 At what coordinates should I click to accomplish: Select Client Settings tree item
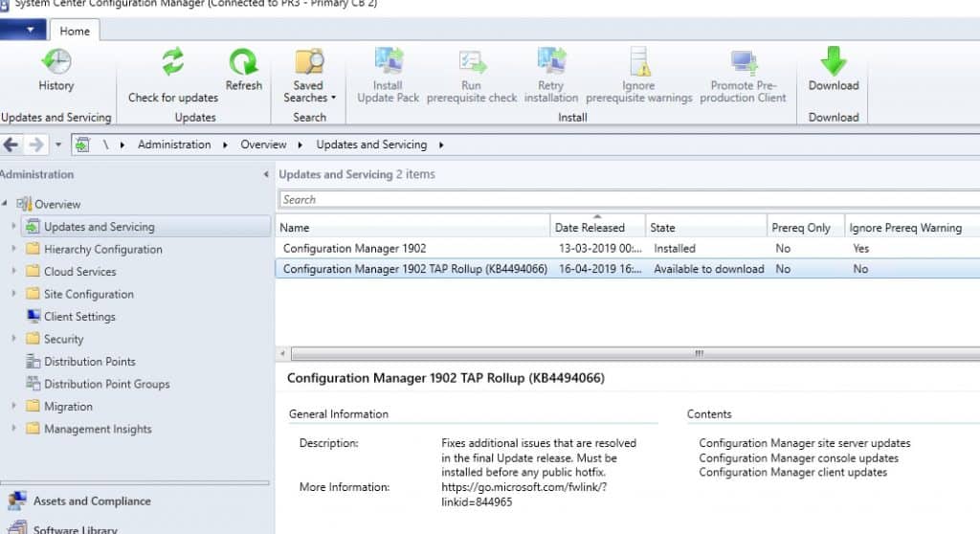point(79,317)
